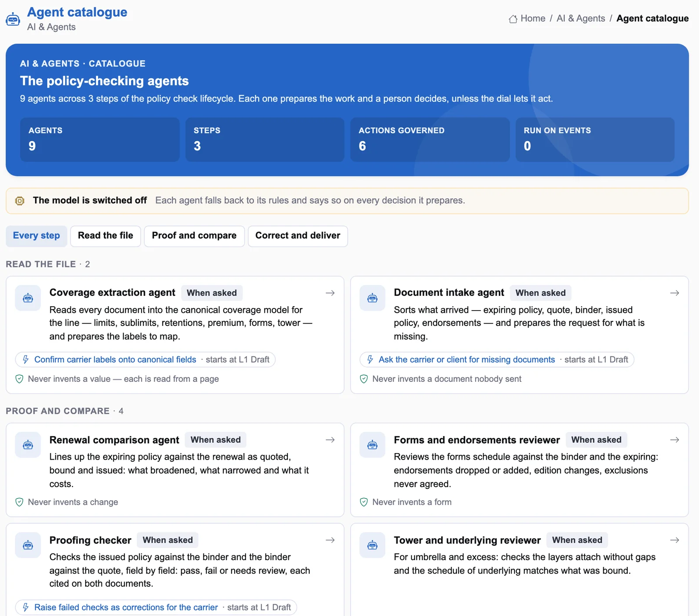Click the ACTIONS GOVERNED 6 stat tile
This screenshot has height=616, width=699.
point(430,139)
